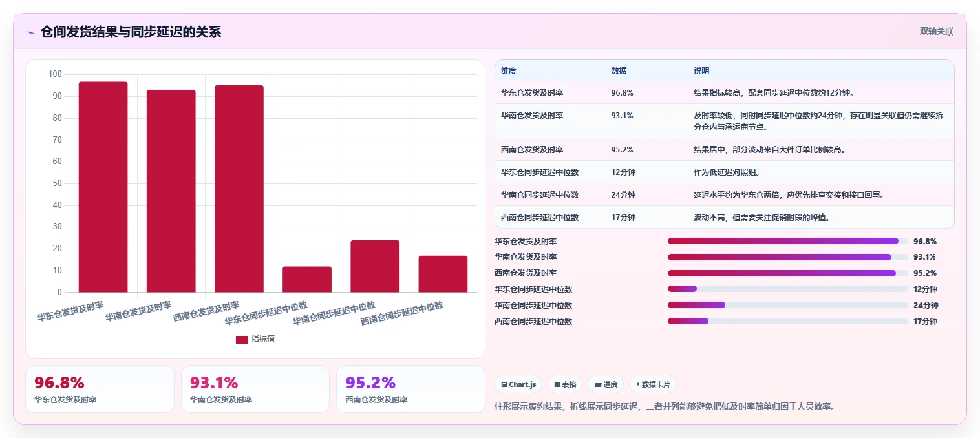980x438 pixels.
Task: Click the 93.1% value in the table
Action: pos(622,116)
